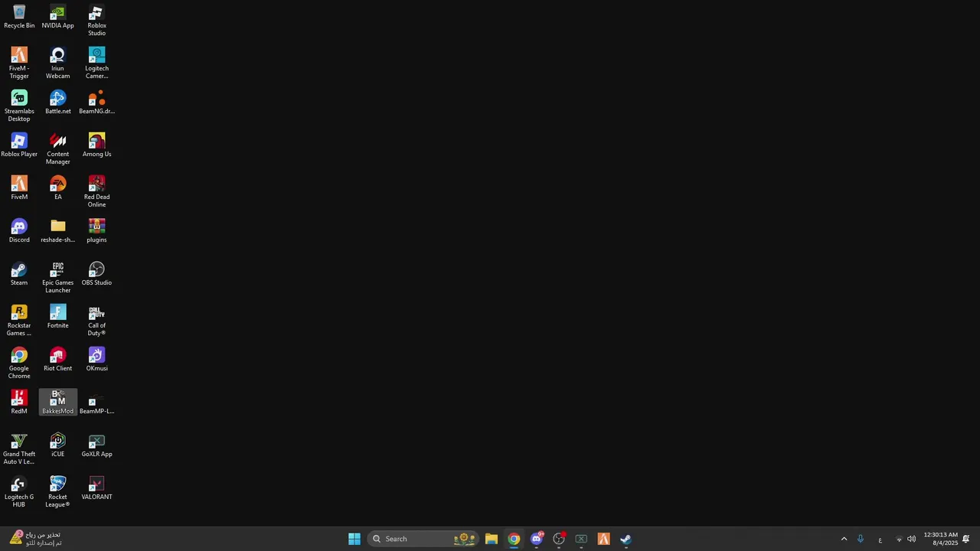Select the Roblox Player icon
980x551 pixels.
pyautogui.click(x=19, y=145)
